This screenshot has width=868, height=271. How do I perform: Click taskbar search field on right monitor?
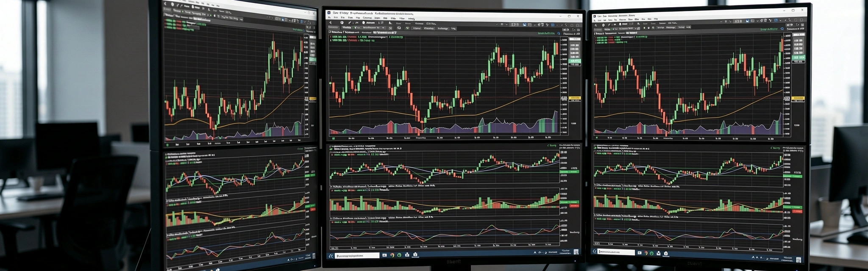[616, 252]
